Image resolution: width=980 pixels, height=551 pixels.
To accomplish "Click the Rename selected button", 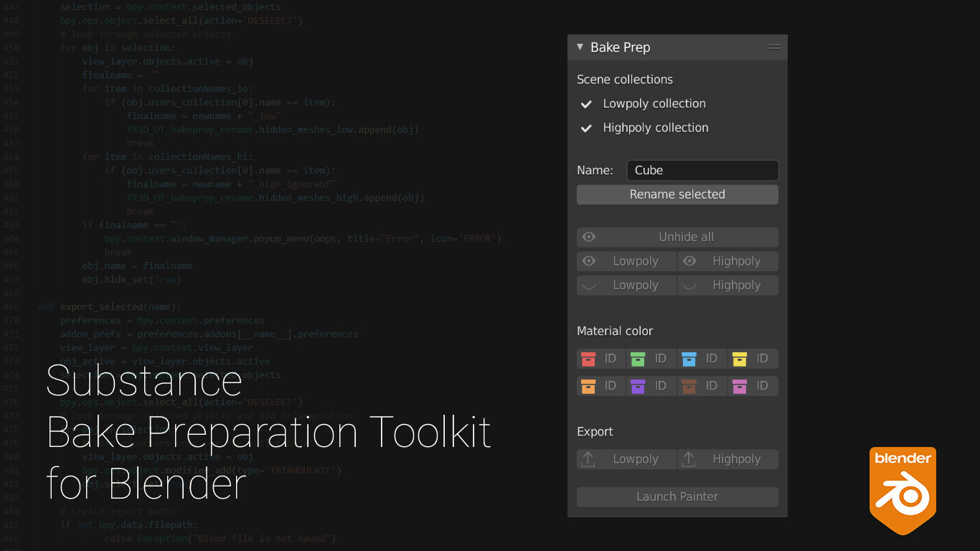I will click(x=677, y=194).
